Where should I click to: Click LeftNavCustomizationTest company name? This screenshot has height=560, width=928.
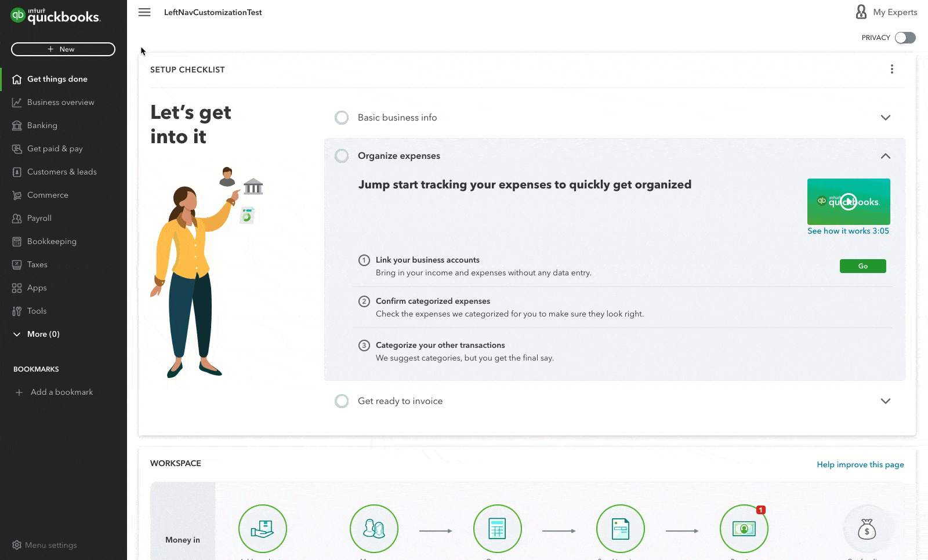click(213, 12)
